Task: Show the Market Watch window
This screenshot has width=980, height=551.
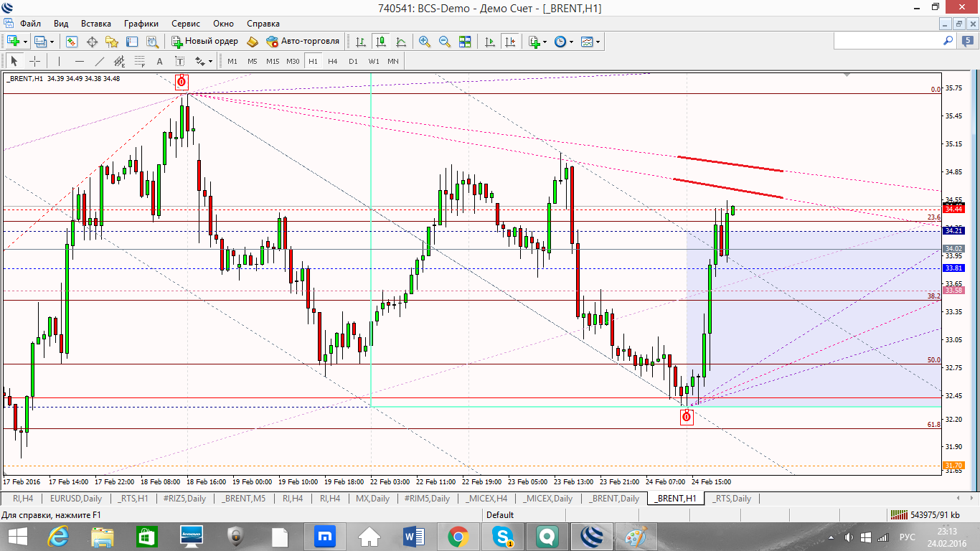Action: (x=72, y=42)
